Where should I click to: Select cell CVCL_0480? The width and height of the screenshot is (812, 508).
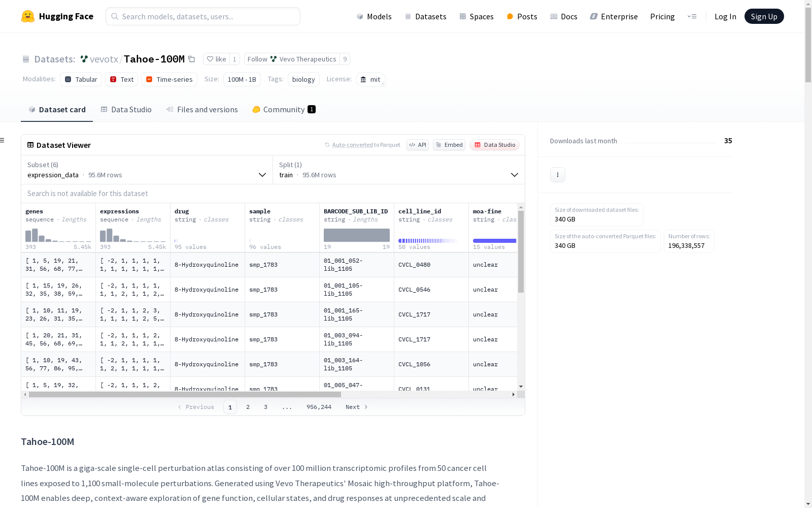[431, 265]
